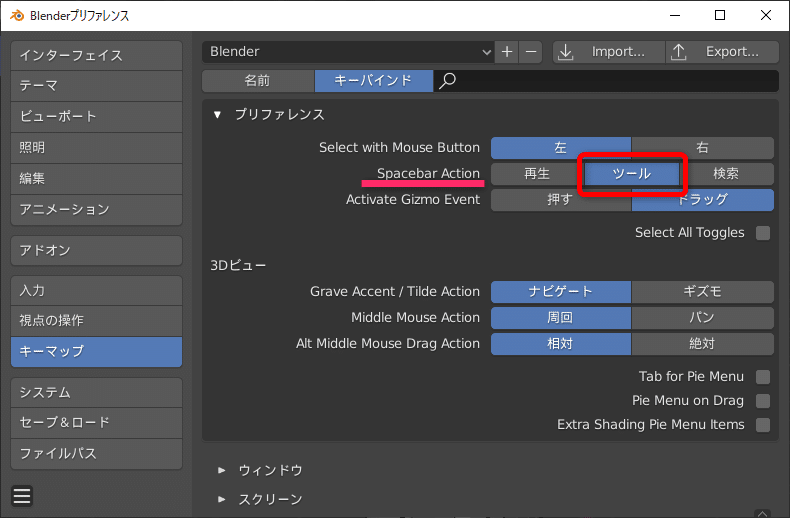Click the plus icon to add keymap preset

[507, 52]
